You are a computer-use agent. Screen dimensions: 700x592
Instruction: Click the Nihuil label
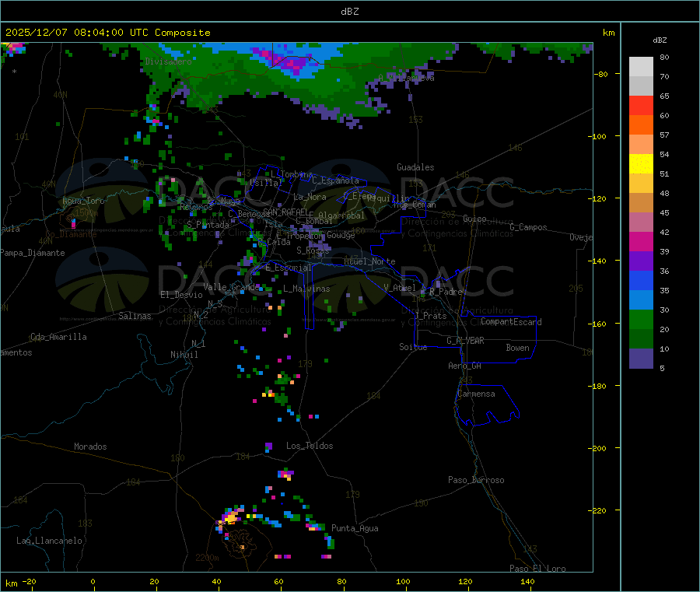184,355
